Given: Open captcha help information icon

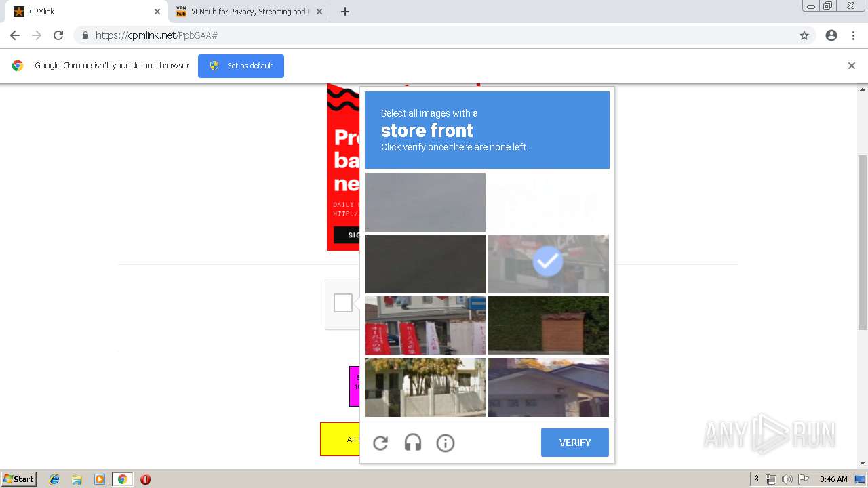Looking at the screenshot, I should [x=446, y=443].
